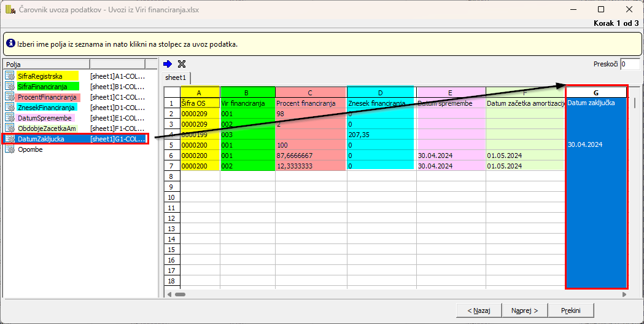Click the horizontal scrollbar thumb
Screen dimensions: 644x324
coord(180,294)
